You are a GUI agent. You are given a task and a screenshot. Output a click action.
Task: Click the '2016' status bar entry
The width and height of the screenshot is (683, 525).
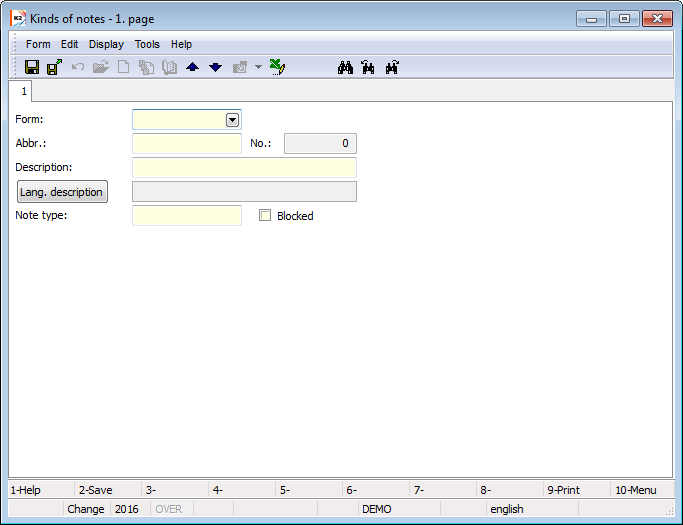click(x=130, y=509)
